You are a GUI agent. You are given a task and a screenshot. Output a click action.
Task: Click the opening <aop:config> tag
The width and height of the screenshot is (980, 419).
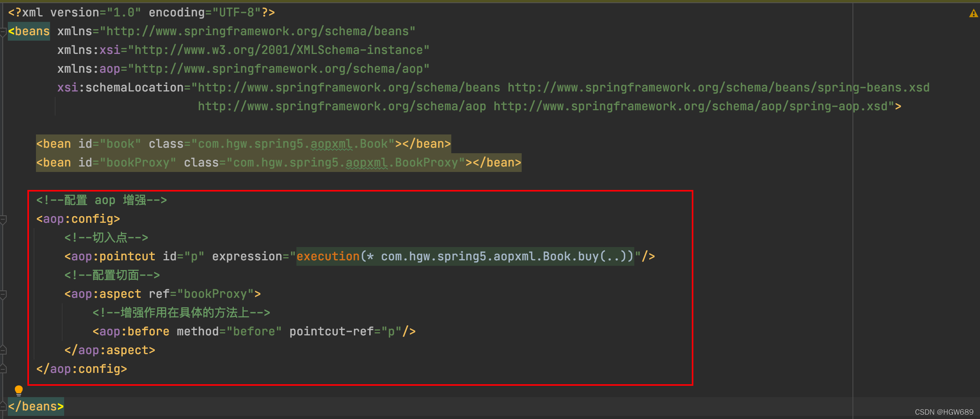78,219
